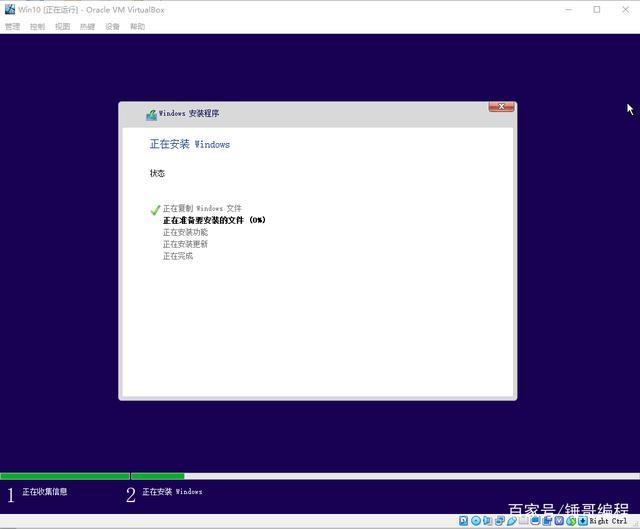Click the optical disc icon in status bar
The image size is (640, 529).
pyautogui.click(x=476, y=521)
